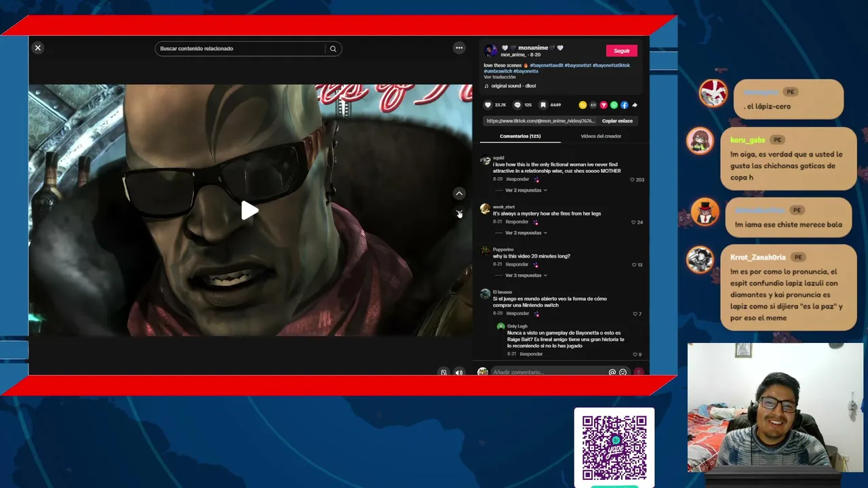Like week_start's comment heart
868x488 pixels.
[634, 222]
